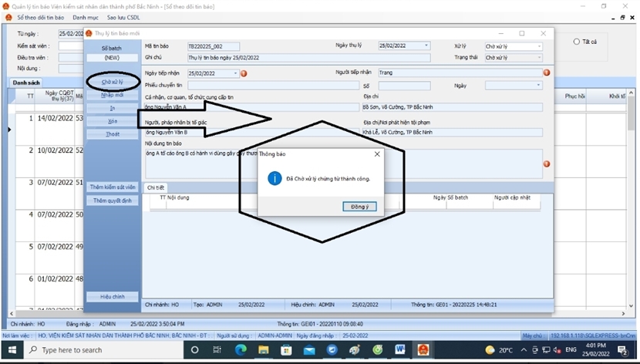Open Mail app from taskbar
640x364 pixels.
pos(309,350)
